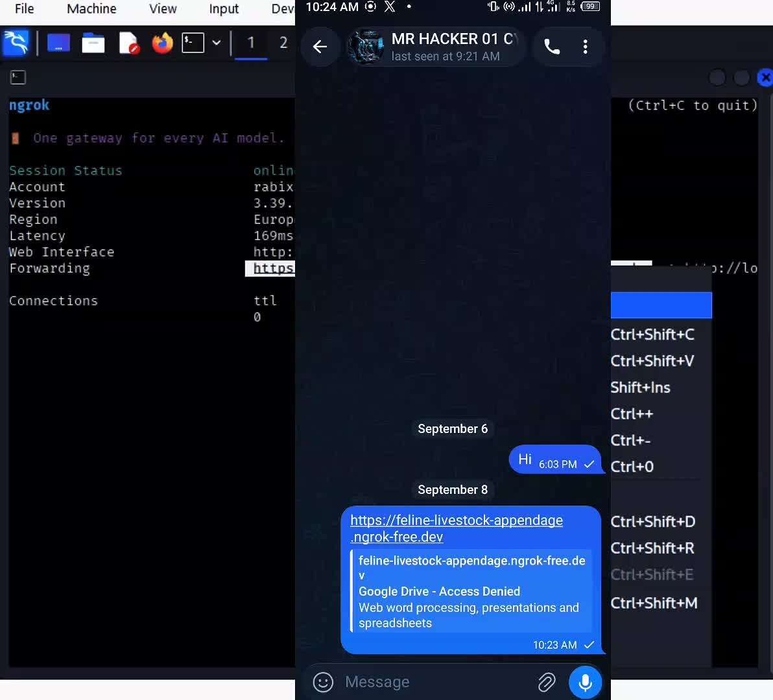Open the Input menu
The height and width of the screenshot is (700, 773).
224,9
